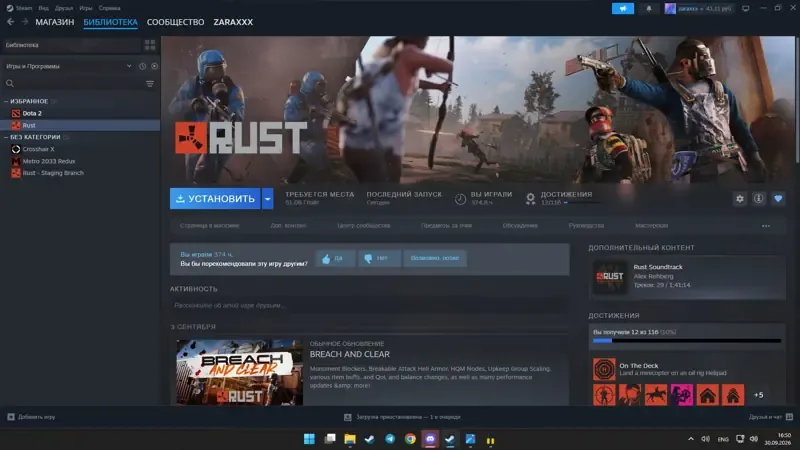Viewport: 800px width, 450px height.
Task: Open the horse rider achievement icon
Action: pos(656,395)
